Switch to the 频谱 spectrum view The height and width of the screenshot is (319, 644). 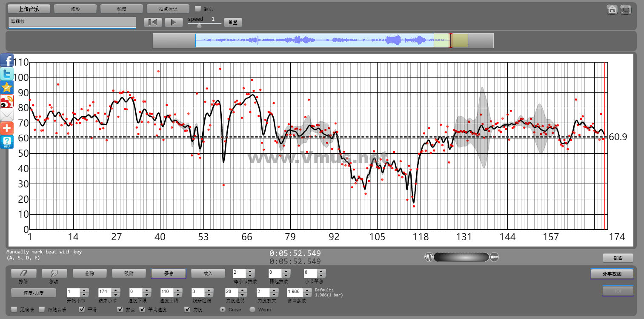pyautogui.click(x=122, y=9)
